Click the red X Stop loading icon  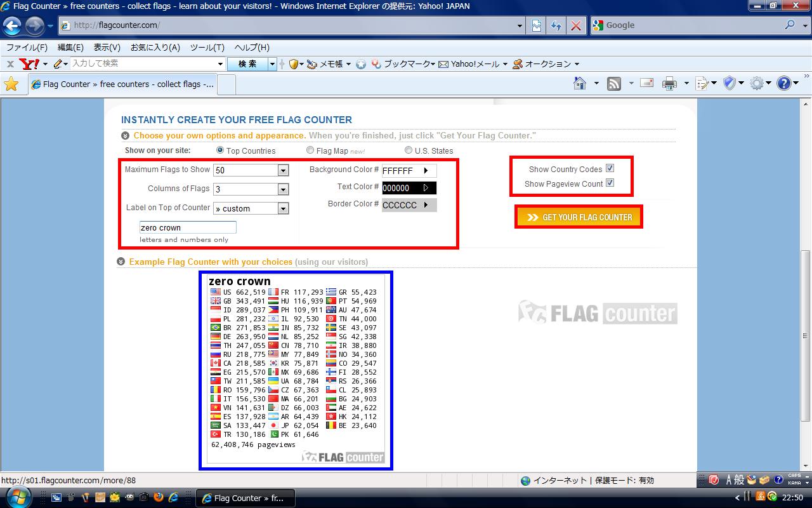(576, 25)
